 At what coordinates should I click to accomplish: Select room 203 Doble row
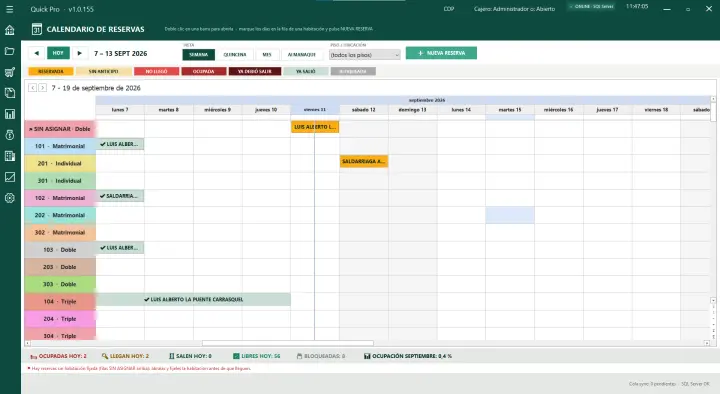pos(60,267)
